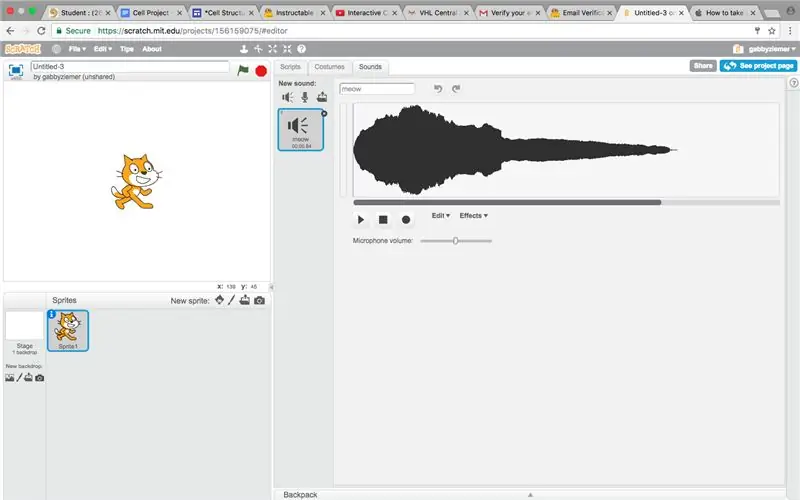This screenshot has width=800, height=500.
Task: Stop sound playback square button
Action: [383, 219]
